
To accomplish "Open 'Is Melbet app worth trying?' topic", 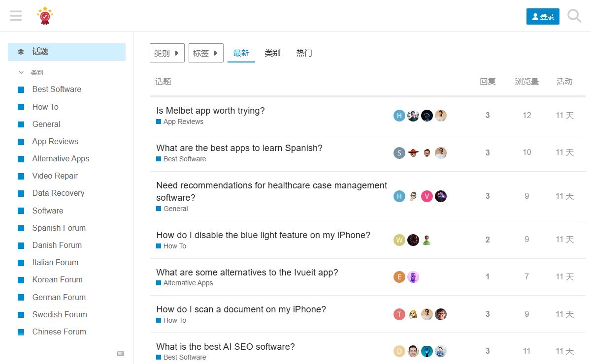I will point(210,111).
